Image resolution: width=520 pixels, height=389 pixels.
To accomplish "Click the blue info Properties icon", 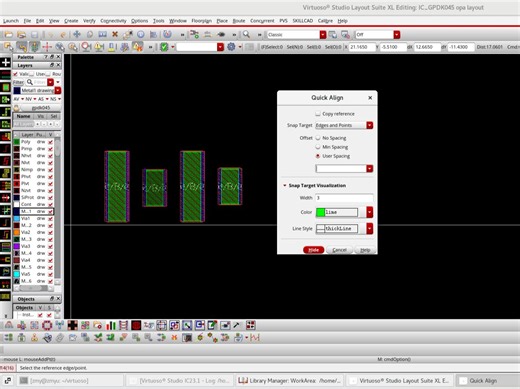I will pos(141,34).
